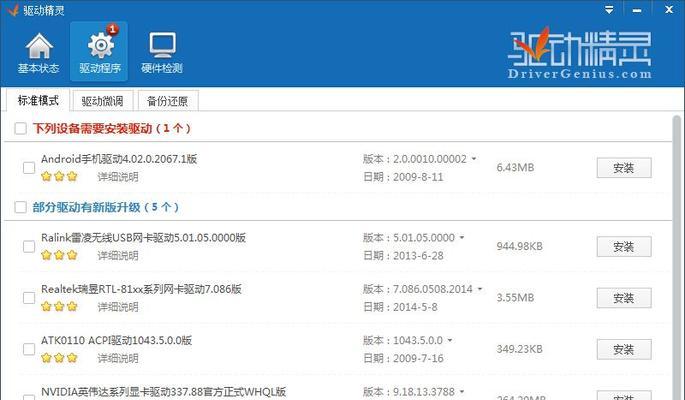685x400 pixels.
Task: Click the Android手机驱动4.02.0.2067.1版 title
Action: point(119,159)
